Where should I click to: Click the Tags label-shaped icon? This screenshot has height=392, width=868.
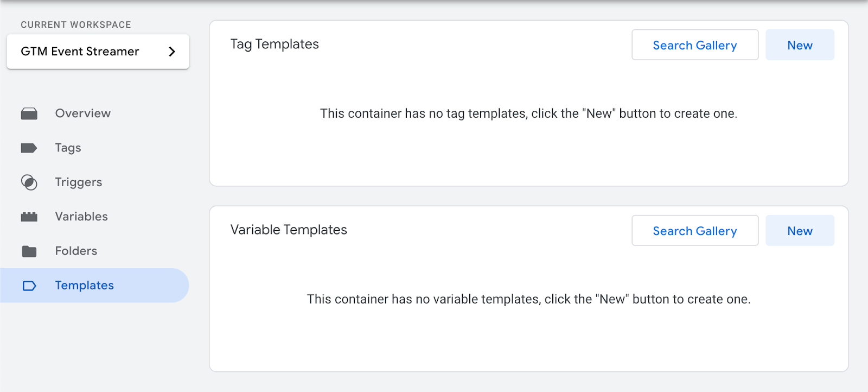click(29, 148)
